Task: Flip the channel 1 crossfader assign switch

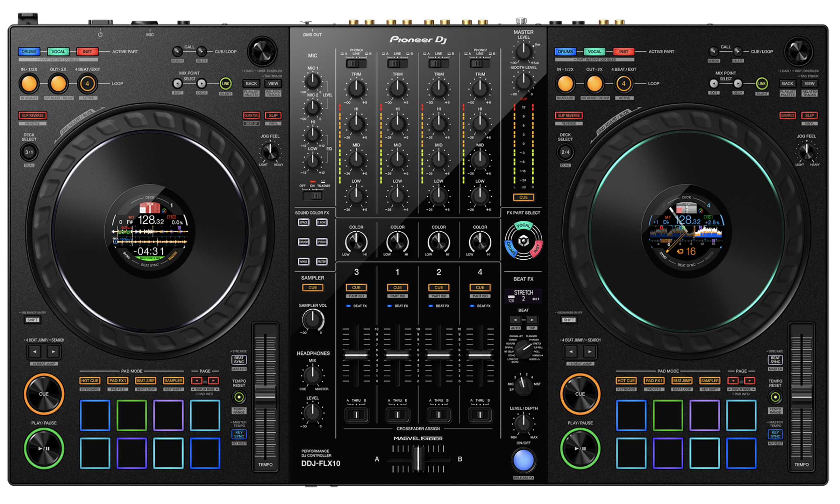Action: tap(398, 415)
